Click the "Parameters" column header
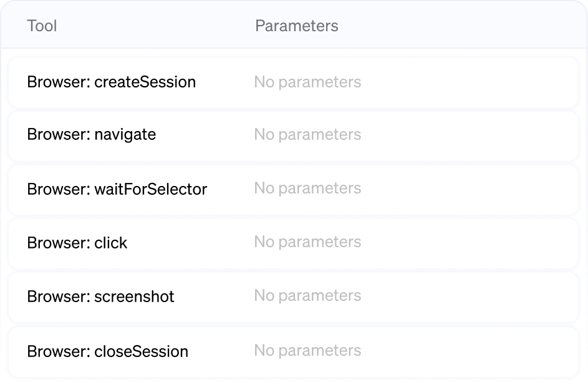 [297, 26]
